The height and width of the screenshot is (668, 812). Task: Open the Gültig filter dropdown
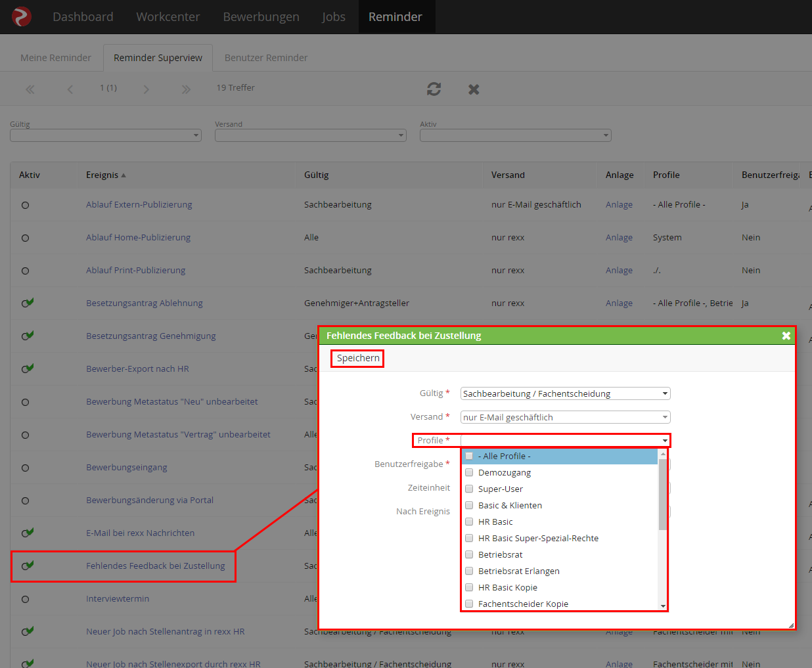[x=106, y=135]
